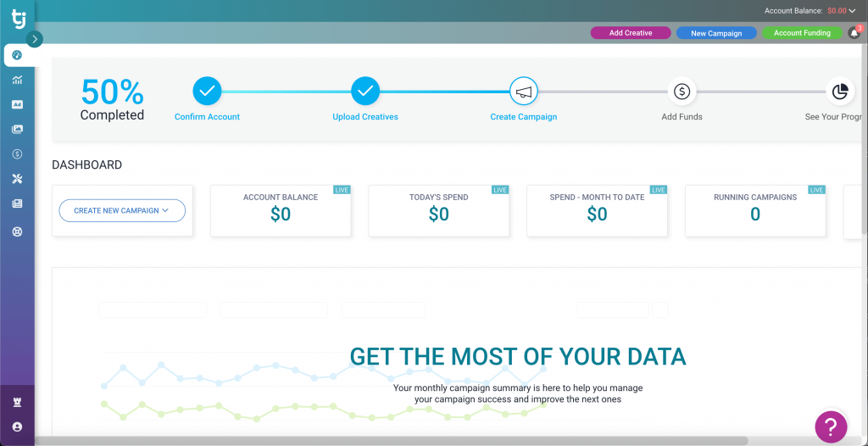Open the Ad campaigns icon in sidebar
This screenshot has width=868, height=446.
tap(17, 104)
